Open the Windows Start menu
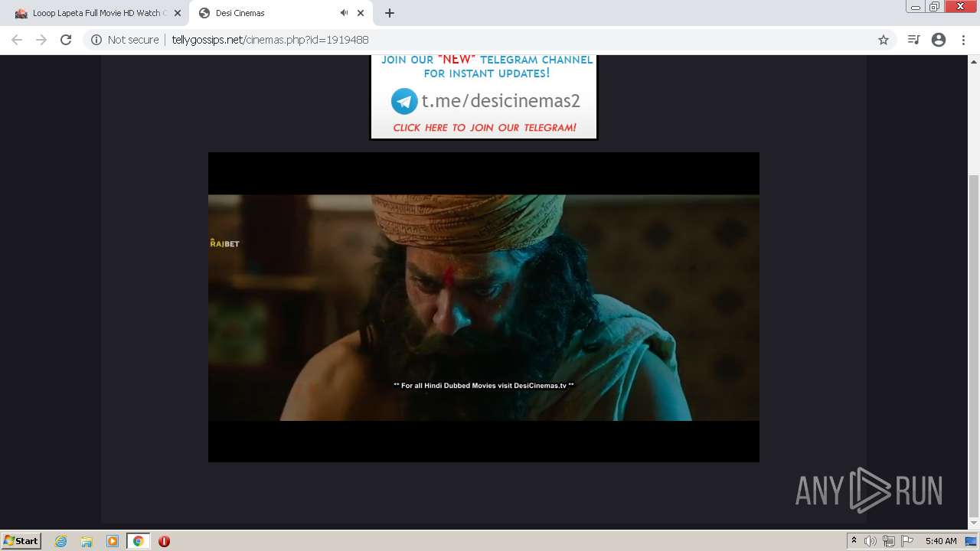This screenshot has height=551, width=980. click(21, 540)
